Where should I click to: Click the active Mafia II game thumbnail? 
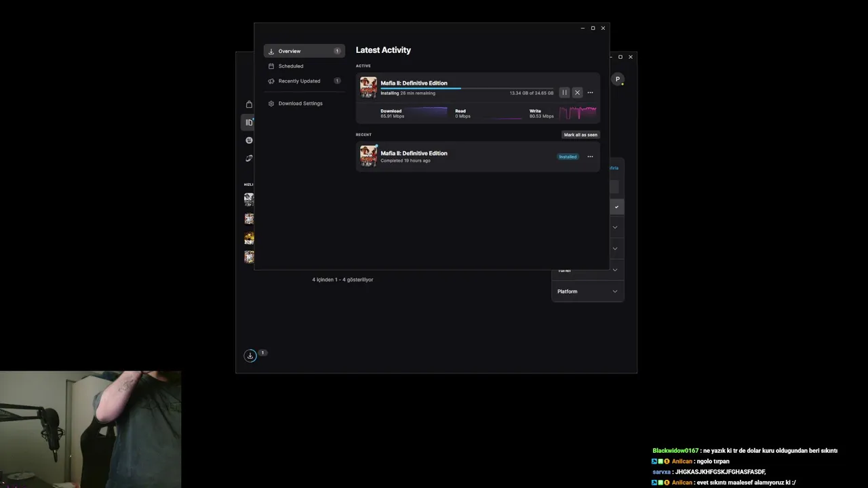tap(368, 87)
